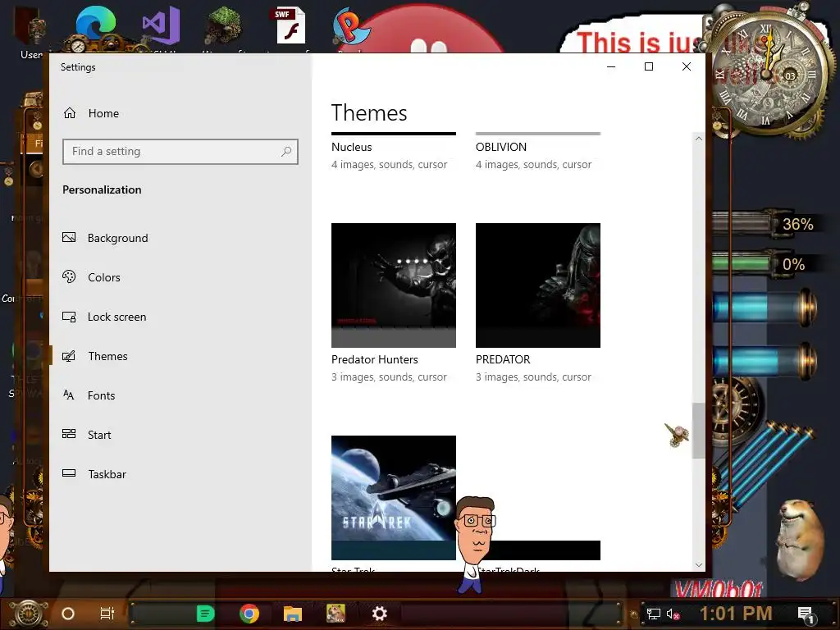
Task: Click the Lock screen icon in the sidebar
Action: [x=69, y=317]
